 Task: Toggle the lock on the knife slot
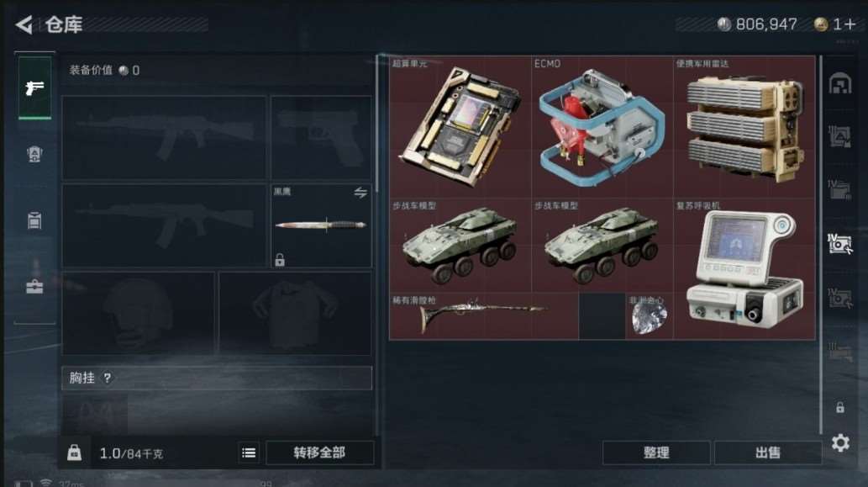[280, 259]
